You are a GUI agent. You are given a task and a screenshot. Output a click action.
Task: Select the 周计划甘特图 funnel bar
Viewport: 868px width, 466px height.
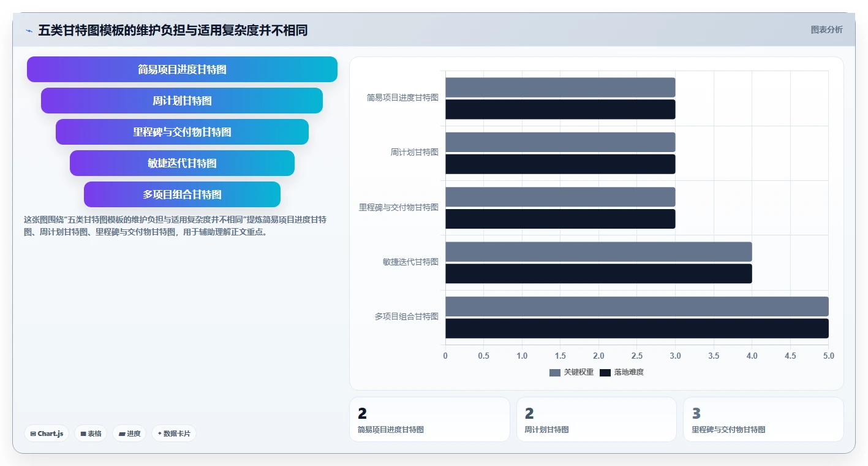182,101
